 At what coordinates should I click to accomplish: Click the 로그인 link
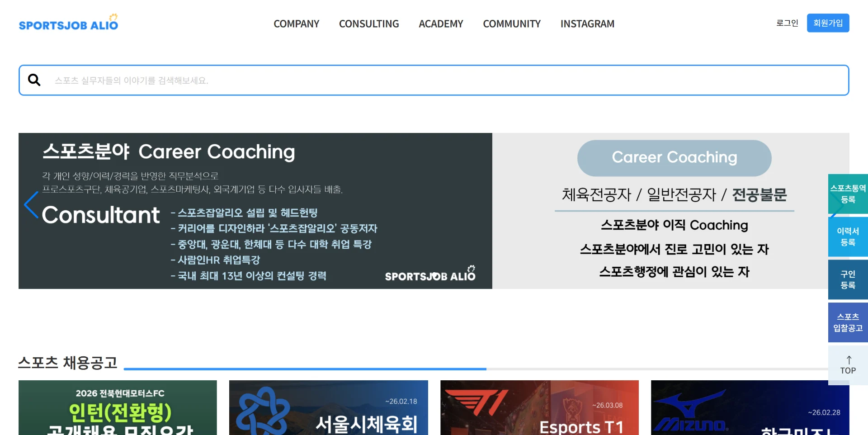[x=787, y=23]
